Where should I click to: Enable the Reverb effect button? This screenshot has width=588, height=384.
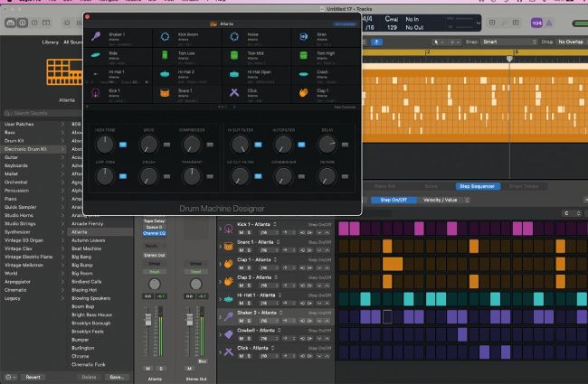click(345, 176)
